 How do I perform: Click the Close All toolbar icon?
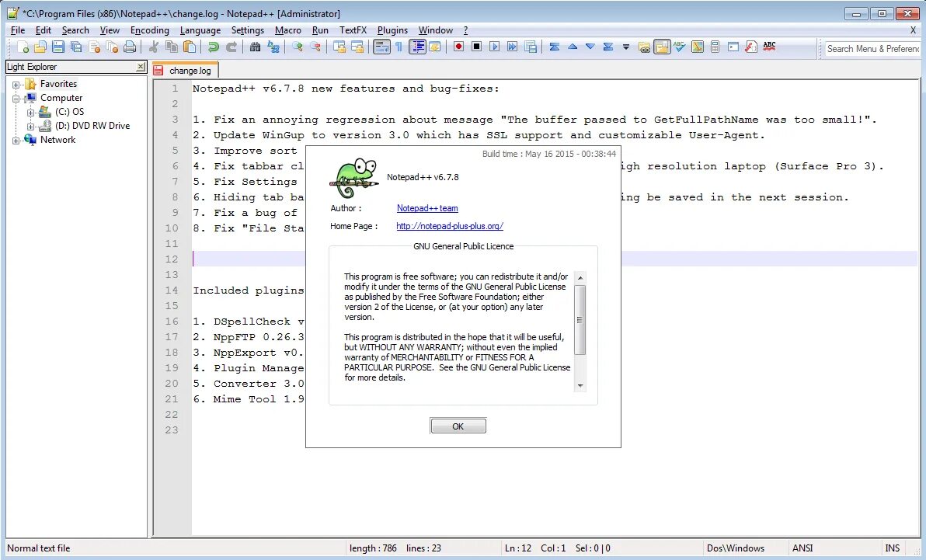pos(112,47)
